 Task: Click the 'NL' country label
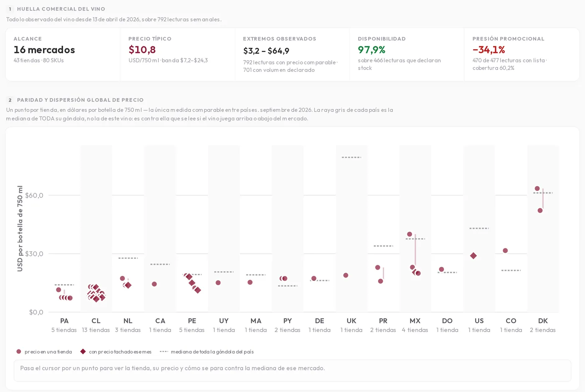point(128,321)
